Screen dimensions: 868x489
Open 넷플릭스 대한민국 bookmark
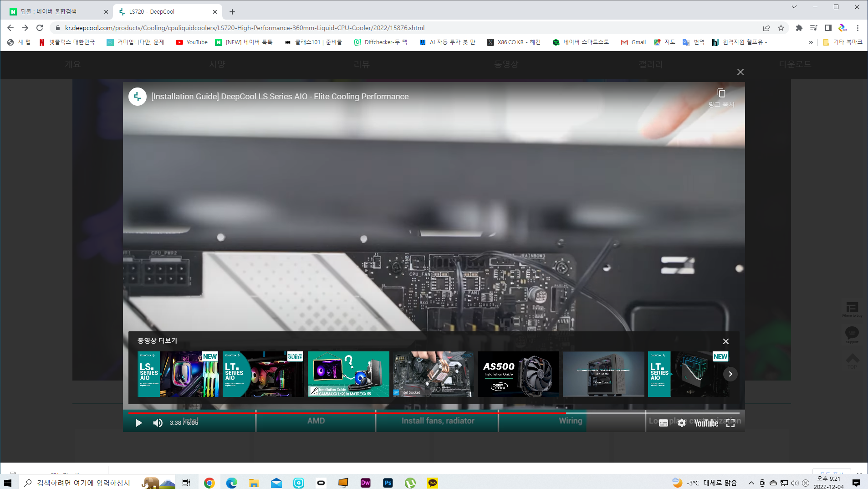click(x=69, y=42)
